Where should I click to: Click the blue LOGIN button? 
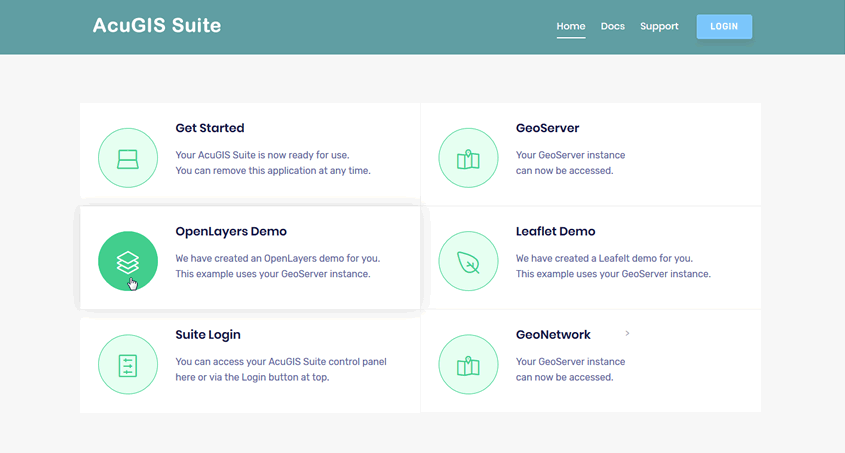(724, 26)
